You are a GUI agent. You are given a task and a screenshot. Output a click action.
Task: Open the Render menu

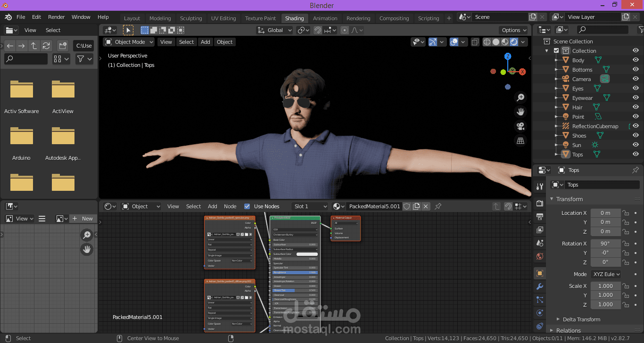56,16
